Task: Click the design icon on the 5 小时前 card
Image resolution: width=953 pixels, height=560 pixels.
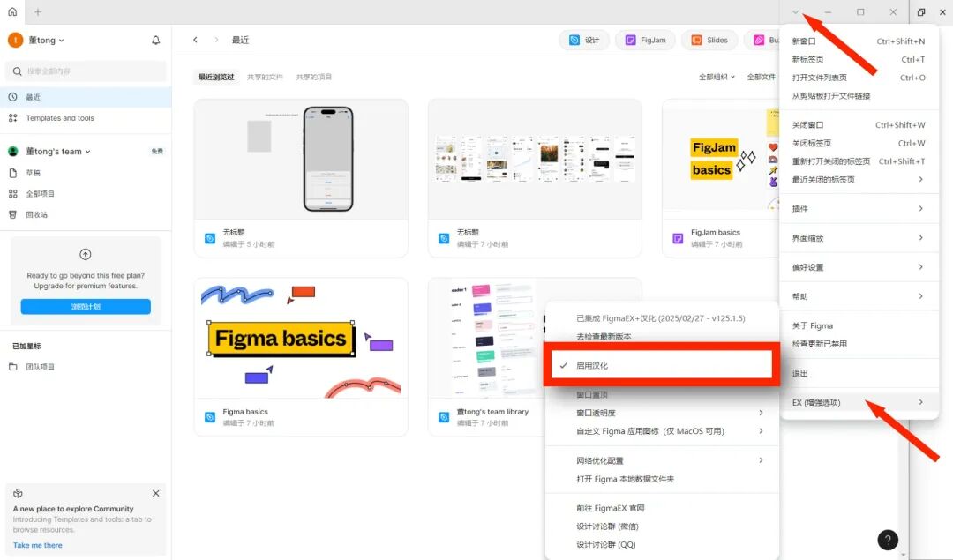Action: click(x=210, y=239)
